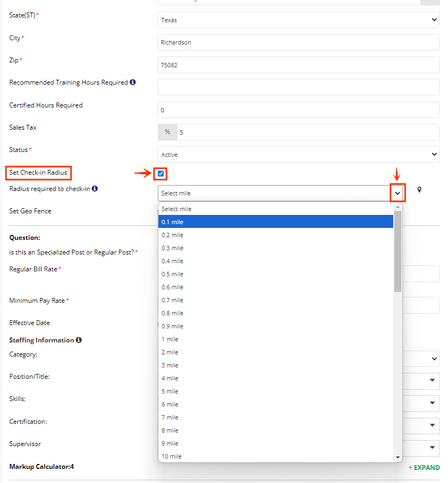Click info icon beside Recommended Training Hours Required

click(133, 82)
